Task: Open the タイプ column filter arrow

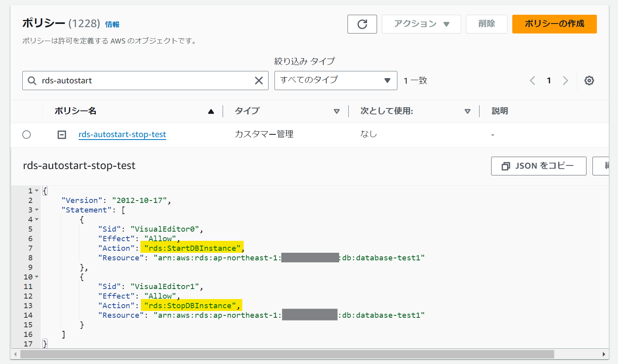Action: pyautogui.click(x=337, y=112)
